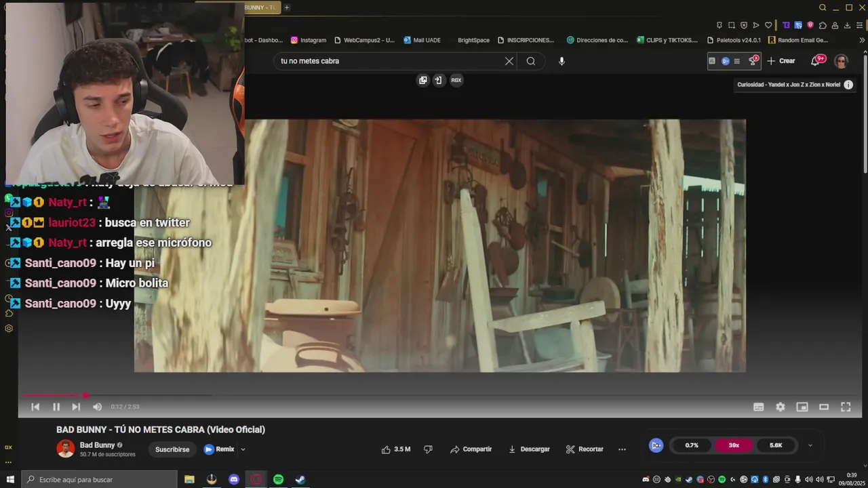
Task: Open Windows Start menu
Action: [x=9, y=479]
